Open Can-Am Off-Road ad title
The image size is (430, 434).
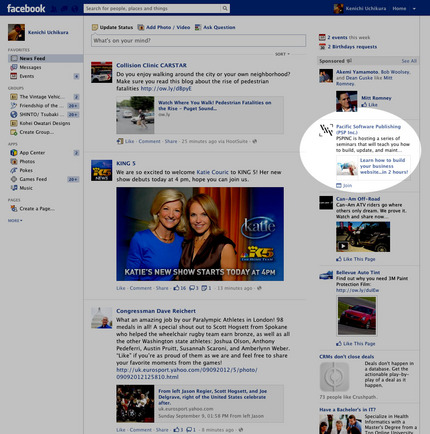coord(358,199)
